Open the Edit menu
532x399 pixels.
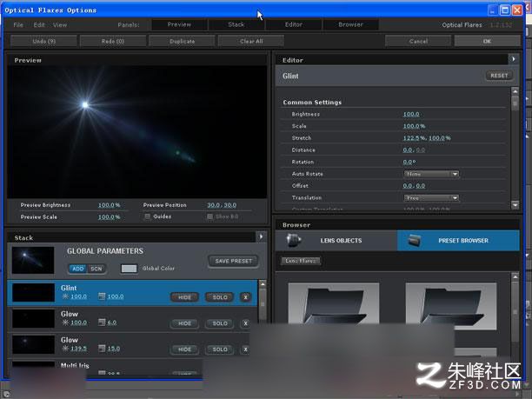tap(39, 24)
